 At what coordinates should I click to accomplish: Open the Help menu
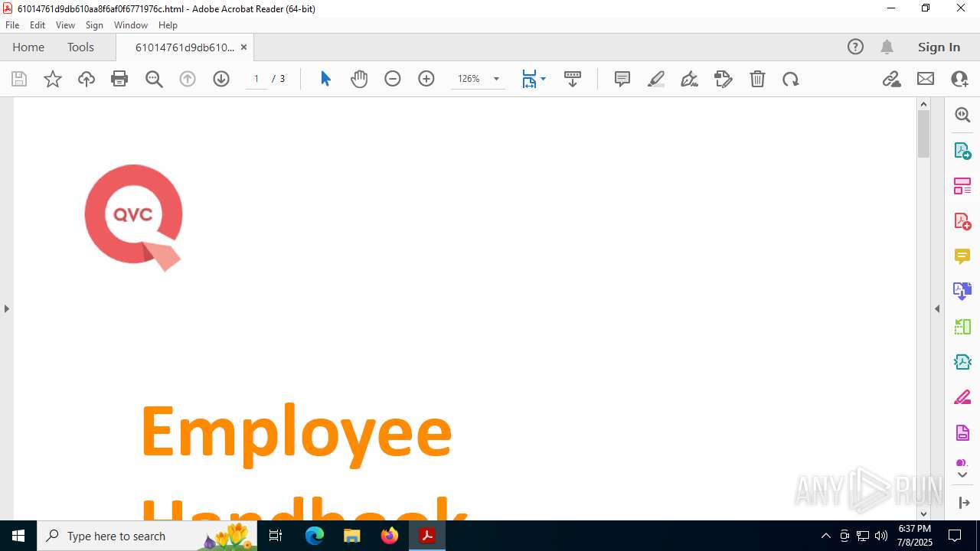(168, 25)
